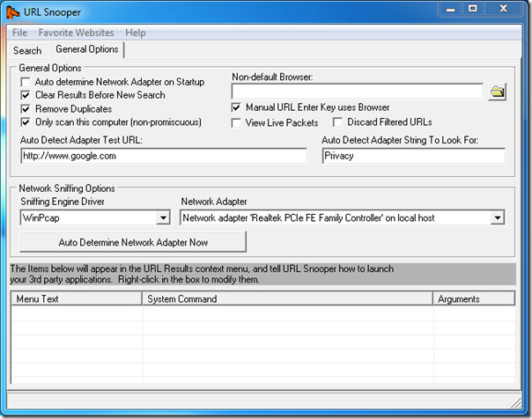Toggle the Remove Duplicates checkbox
The height and width of the screenshot is (419, 532).
(26, 109)
